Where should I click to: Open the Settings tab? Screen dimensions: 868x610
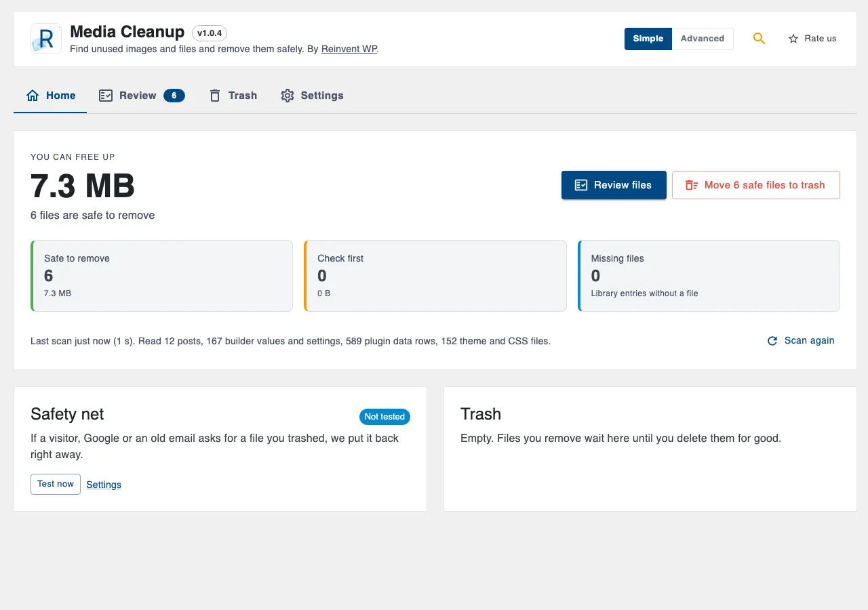(312, 96)
